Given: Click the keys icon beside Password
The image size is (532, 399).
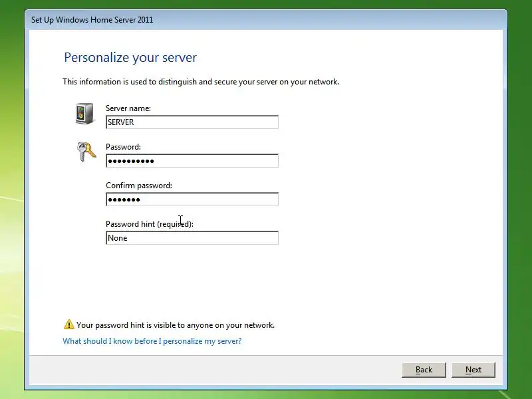Looking at the screenshot, I should click(86, 152).
